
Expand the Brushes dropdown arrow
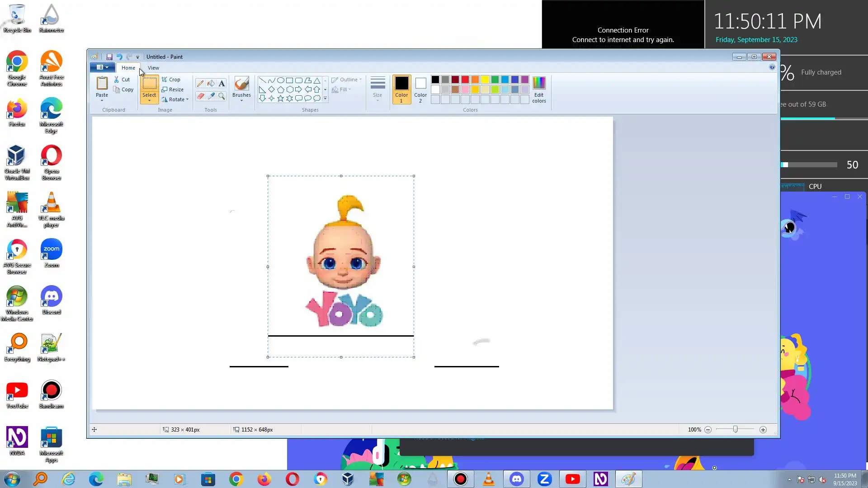[x=241, y=100]
